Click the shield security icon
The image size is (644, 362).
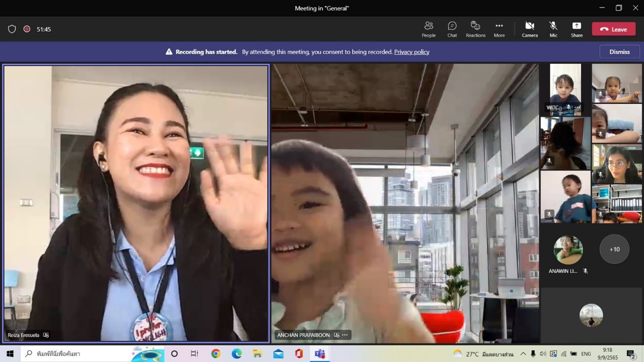pos(12,29)
